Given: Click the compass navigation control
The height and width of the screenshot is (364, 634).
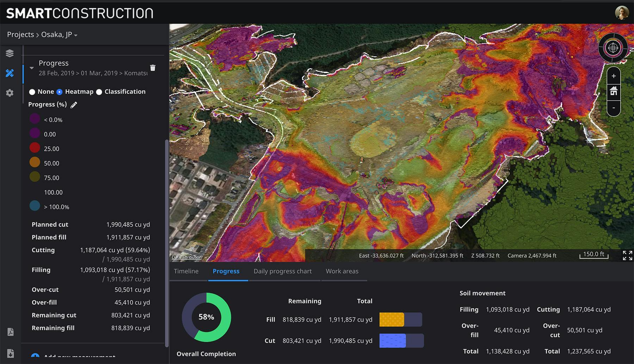Looking at the screenshot, I should click(x=613, y=48).
